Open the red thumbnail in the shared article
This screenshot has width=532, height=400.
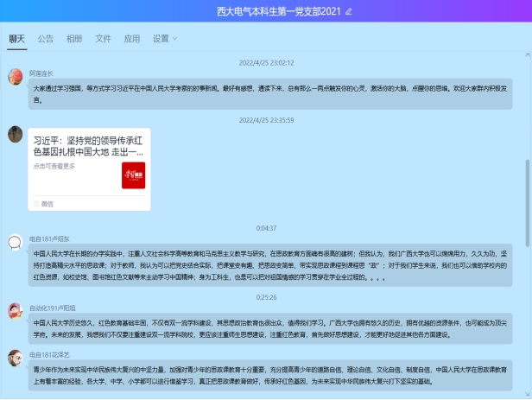[133, 175]
